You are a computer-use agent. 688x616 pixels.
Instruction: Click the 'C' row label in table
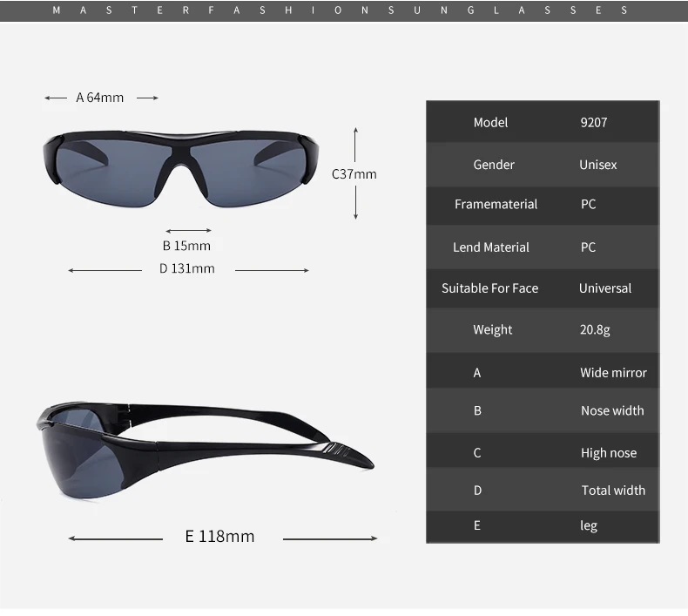[477, 453]
